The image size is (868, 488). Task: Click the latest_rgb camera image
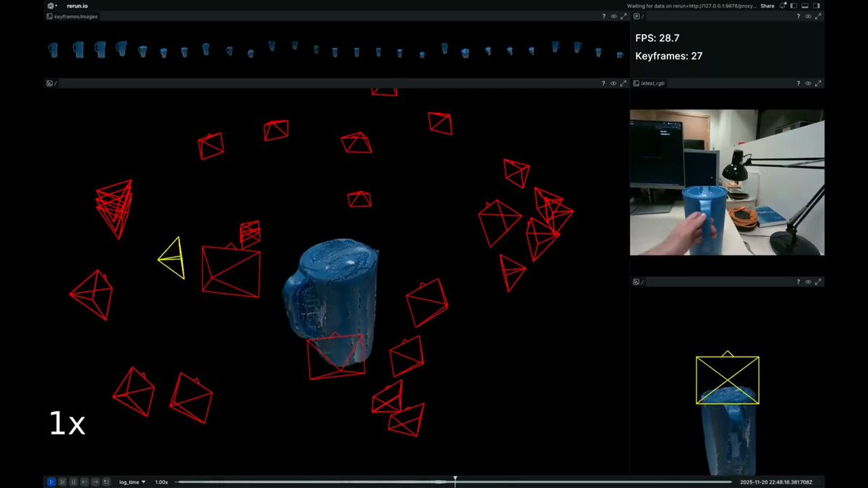point(727,182)
